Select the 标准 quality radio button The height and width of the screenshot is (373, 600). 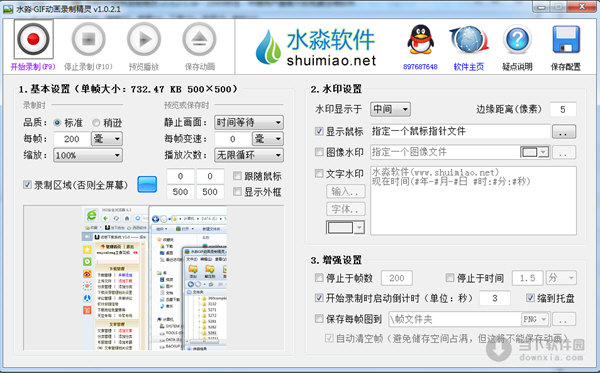57,122
